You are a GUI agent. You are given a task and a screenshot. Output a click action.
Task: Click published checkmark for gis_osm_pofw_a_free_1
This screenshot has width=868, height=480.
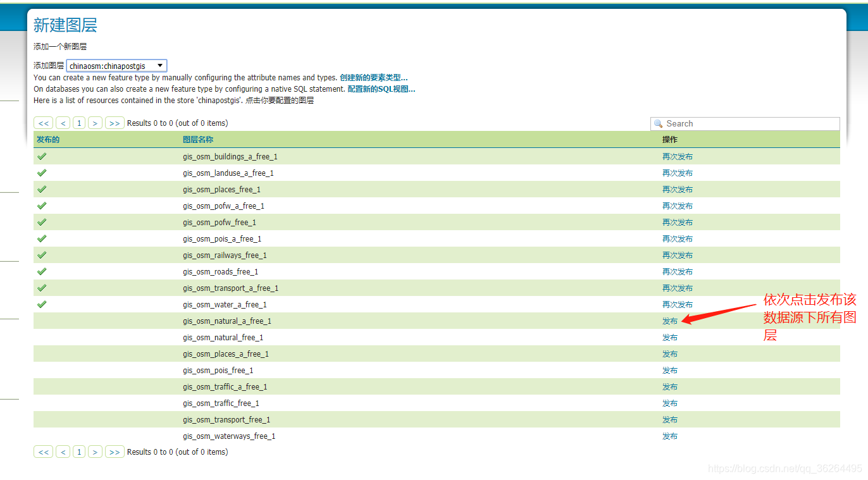[42, 206]
